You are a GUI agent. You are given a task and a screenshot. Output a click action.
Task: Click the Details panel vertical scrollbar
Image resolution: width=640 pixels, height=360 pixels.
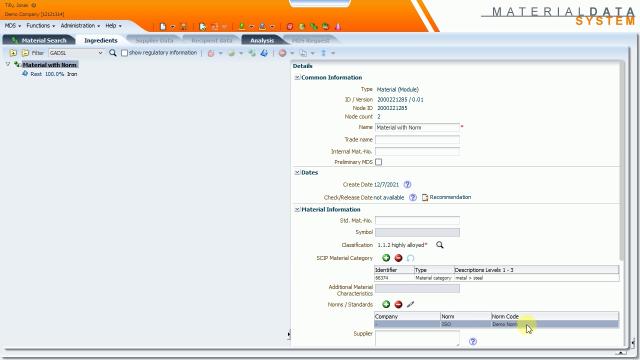[x=622, y=161]
